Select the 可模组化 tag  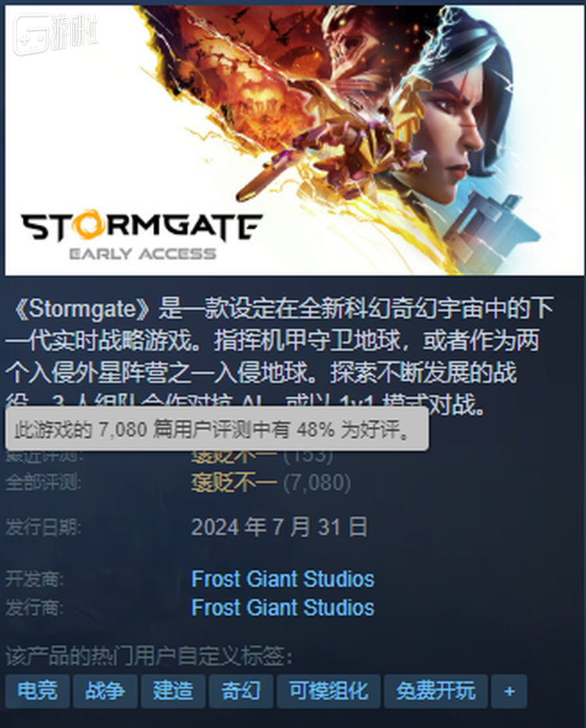tap(328, 691)
